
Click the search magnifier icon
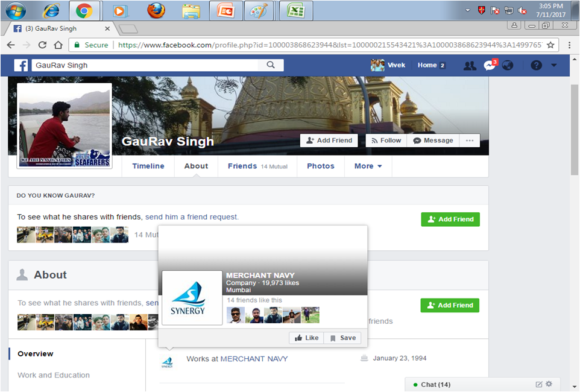(x=271, y=65)
